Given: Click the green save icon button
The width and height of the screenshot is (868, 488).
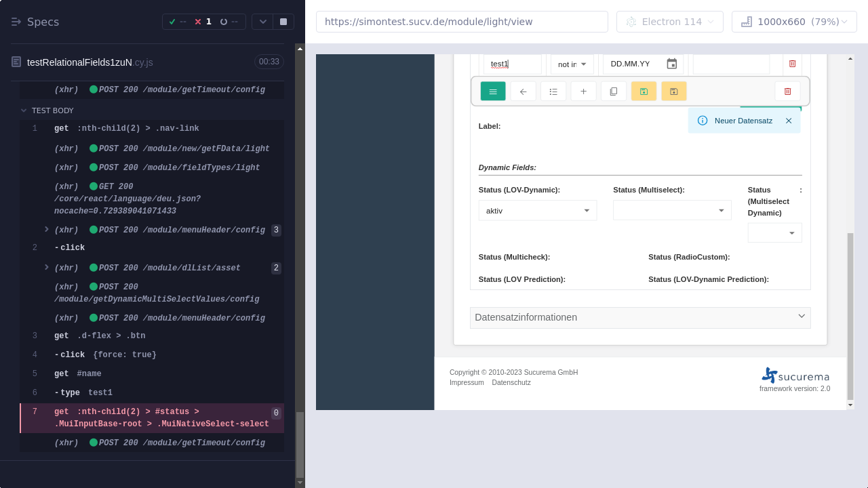Looking at the screenshot, I should click(x=644, y=91).
